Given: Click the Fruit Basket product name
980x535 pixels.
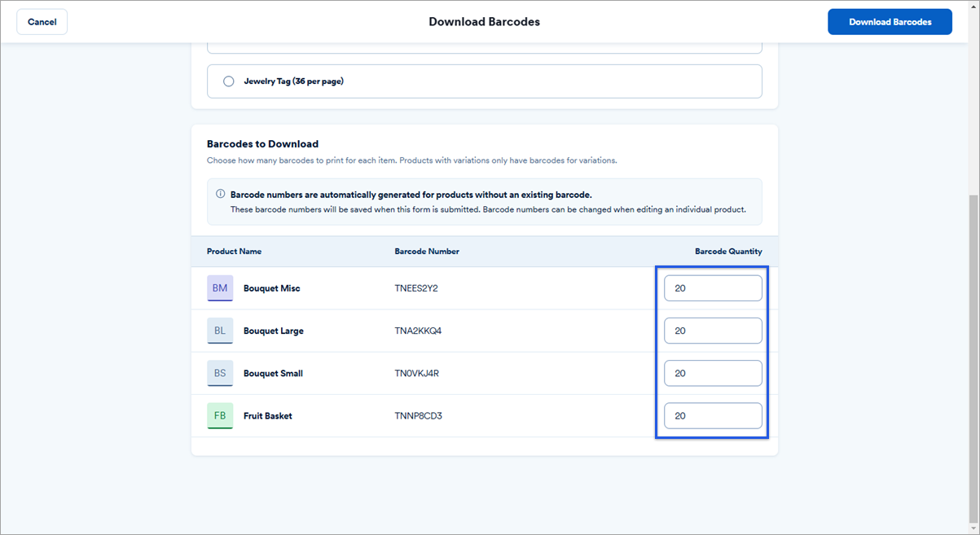Looking at the screenshot, I should pos(268,415).
